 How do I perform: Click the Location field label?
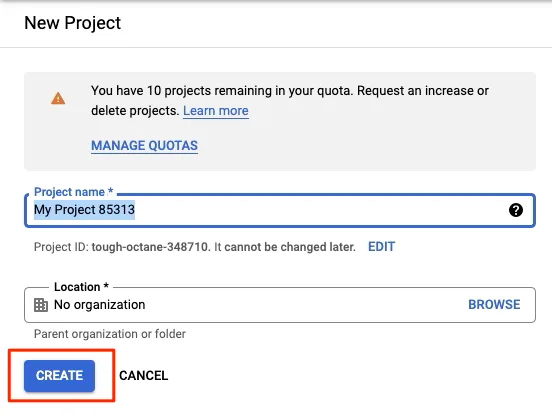coord(81,287)
